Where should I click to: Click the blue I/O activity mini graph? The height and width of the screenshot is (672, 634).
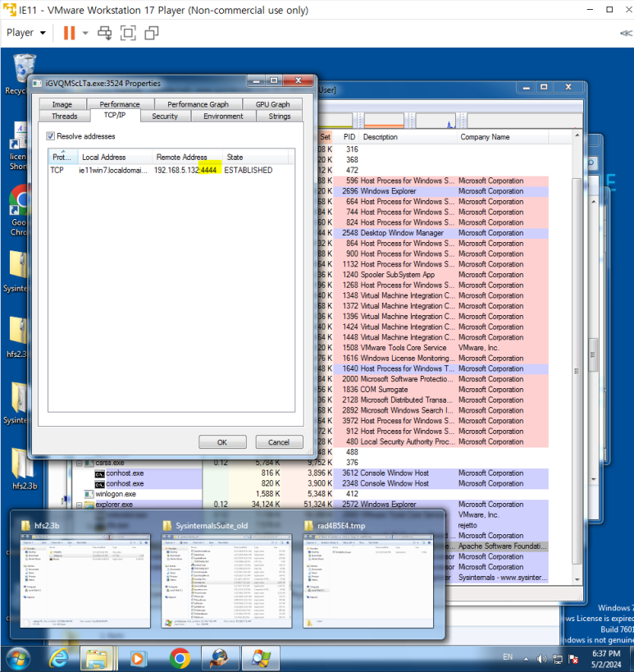click(436, 120)
